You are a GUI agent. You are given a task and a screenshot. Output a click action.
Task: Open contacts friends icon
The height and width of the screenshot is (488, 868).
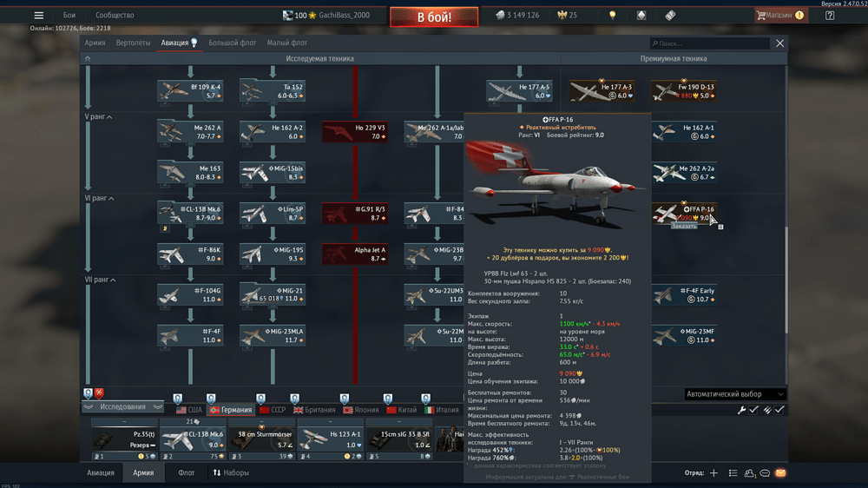[x=750, y=473]
